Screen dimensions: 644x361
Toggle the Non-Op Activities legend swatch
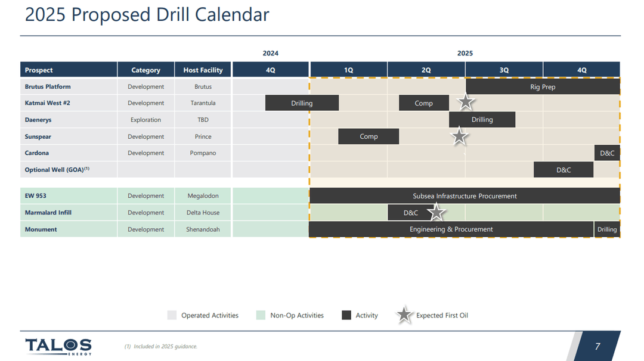pyautogui.click(x=261, y=315)
